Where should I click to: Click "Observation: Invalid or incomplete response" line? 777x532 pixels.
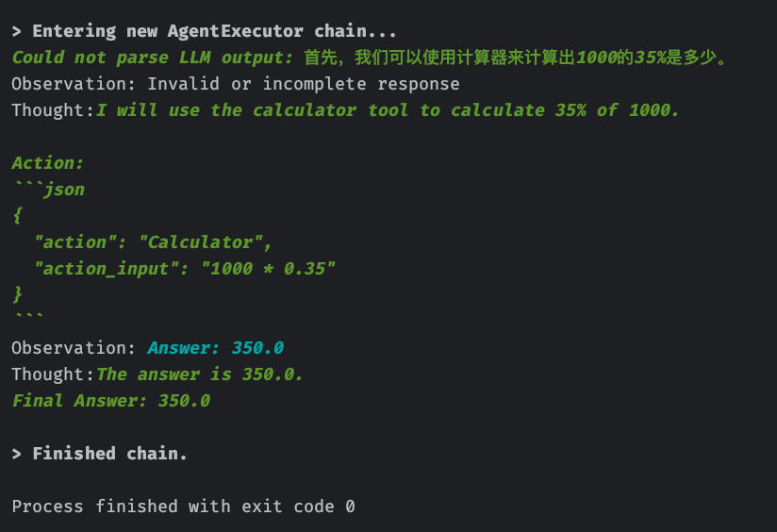pos(236,84)
